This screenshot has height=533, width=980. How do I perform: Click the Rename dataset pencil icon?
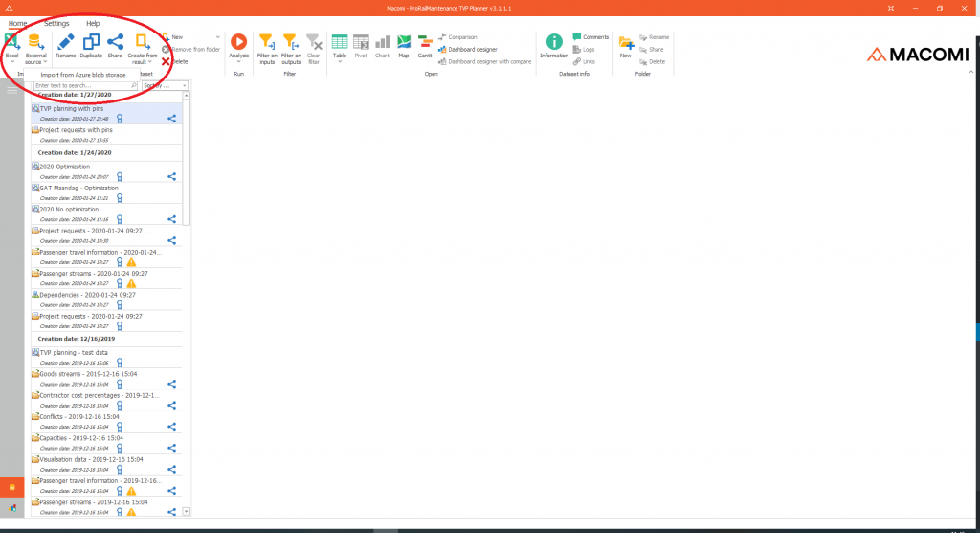pos(65,43)
